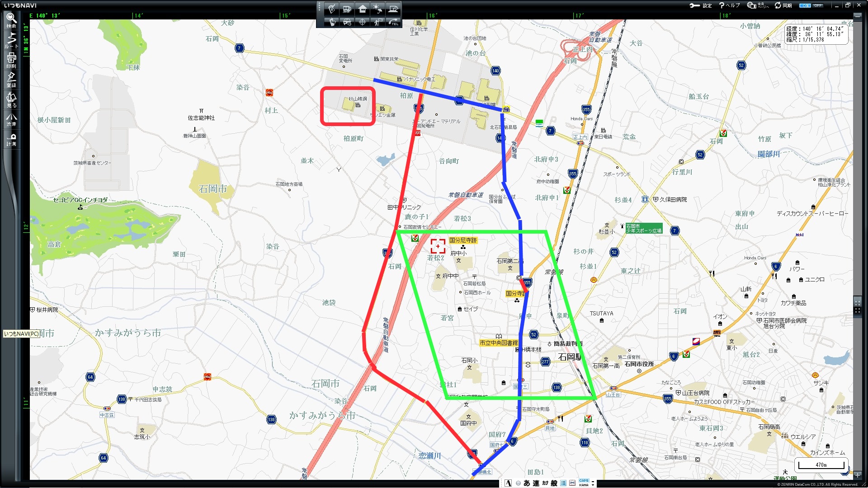Turn sync OFF with the OFF toggle

click(x=818, y=5)
